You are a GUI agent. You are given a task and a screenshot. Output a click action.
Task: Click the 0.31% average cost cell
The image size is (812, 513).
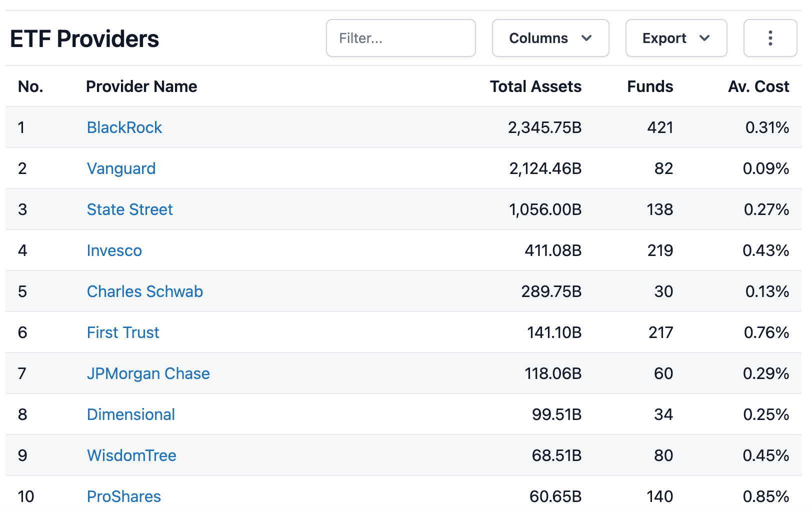pyautogui.click(x=767, y=127)
